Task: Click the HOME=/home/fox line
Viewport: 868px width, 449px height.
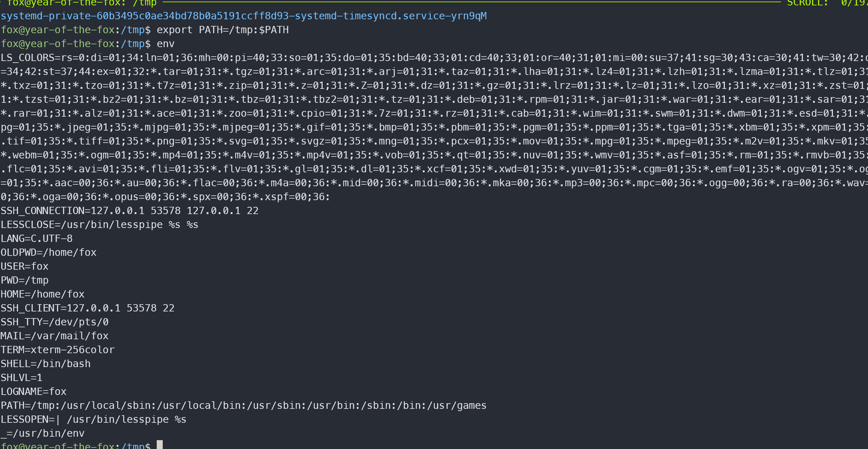Action: click(43, 294)
